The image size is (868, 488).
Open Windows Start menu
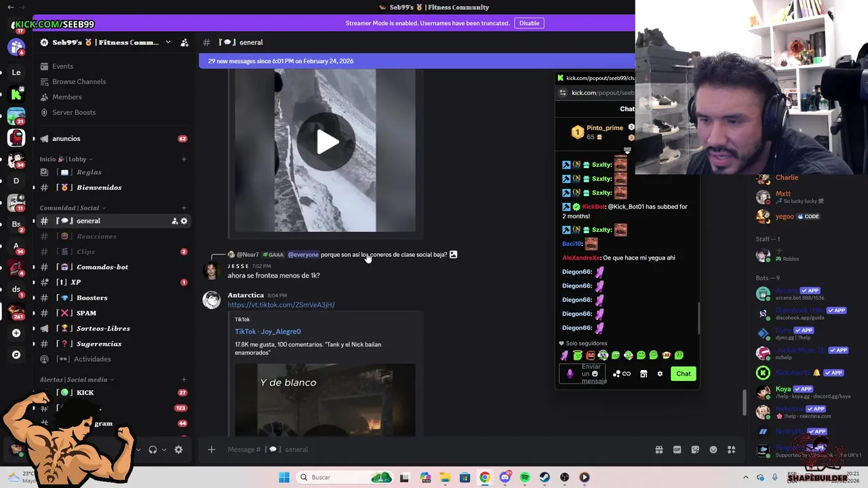tap(284, 477)
